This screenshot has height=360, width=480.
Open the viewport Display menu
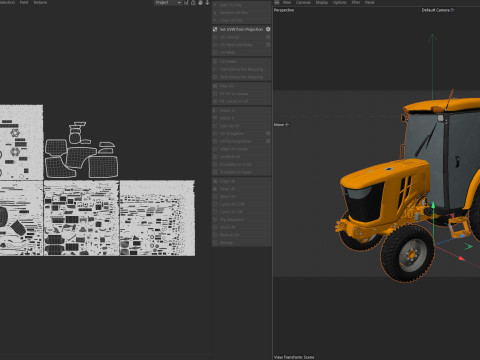tap(322, 2)
